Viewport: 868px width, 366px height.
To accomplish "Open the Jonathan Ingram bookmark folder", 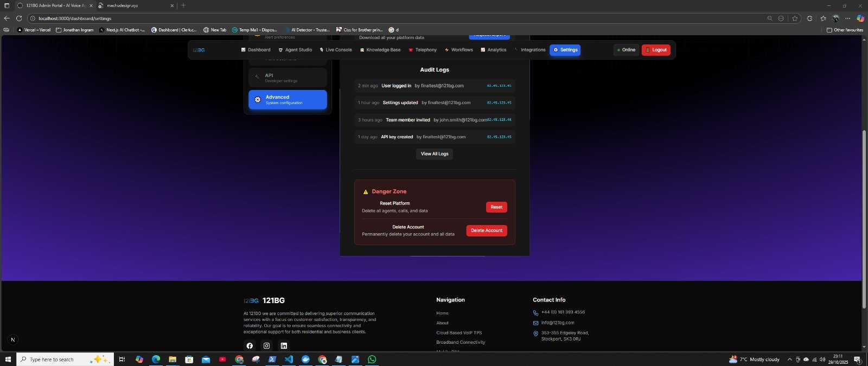I will 75,30.
